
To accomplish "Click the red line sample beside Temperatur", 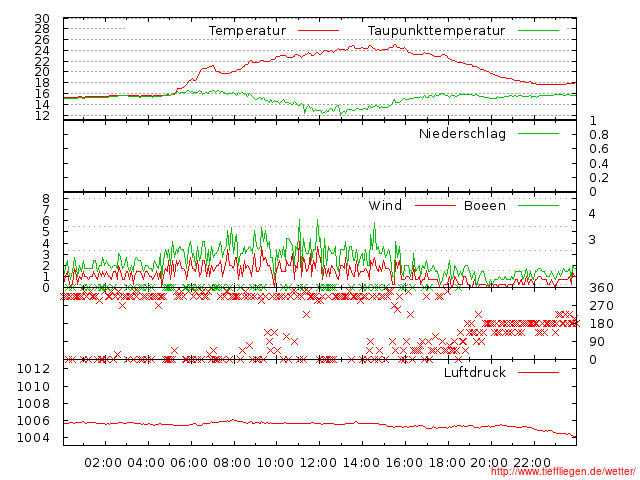I will tap(318, 30).
